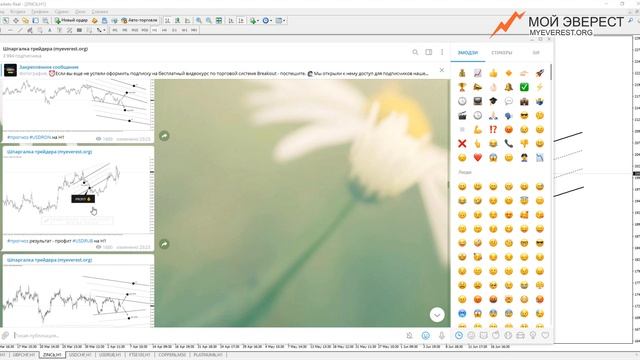The image size is (640, 360).
Task: Click the New Order button in MetaTrader
Action: (71, 20)
